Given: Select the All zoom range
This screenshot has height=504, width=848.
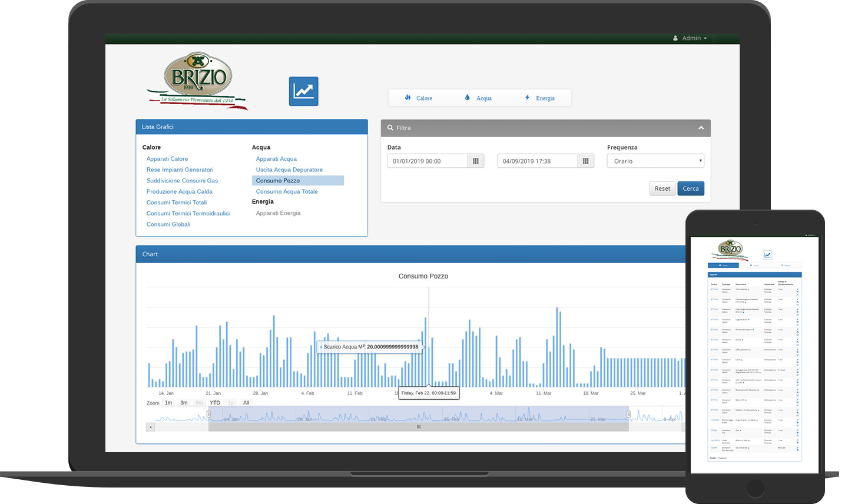Looking at the screenshot, I should 246,403.
